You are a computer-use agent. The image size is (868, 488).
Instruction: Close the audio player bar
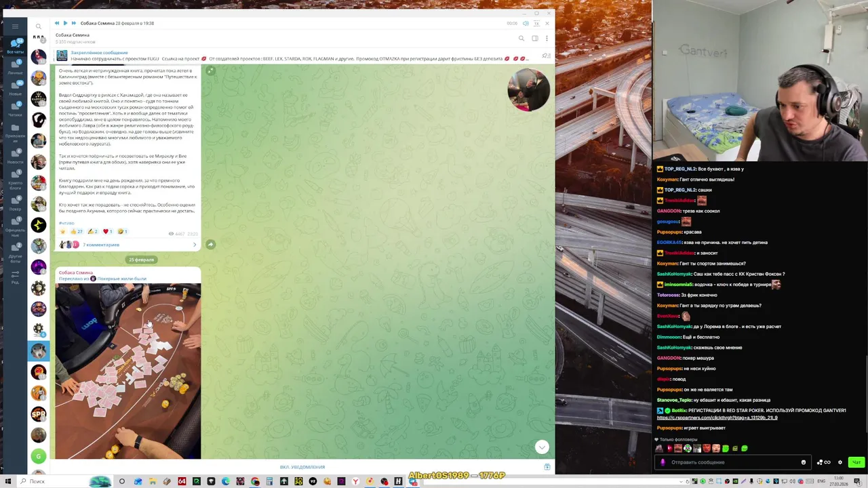[x=547, y=23]
